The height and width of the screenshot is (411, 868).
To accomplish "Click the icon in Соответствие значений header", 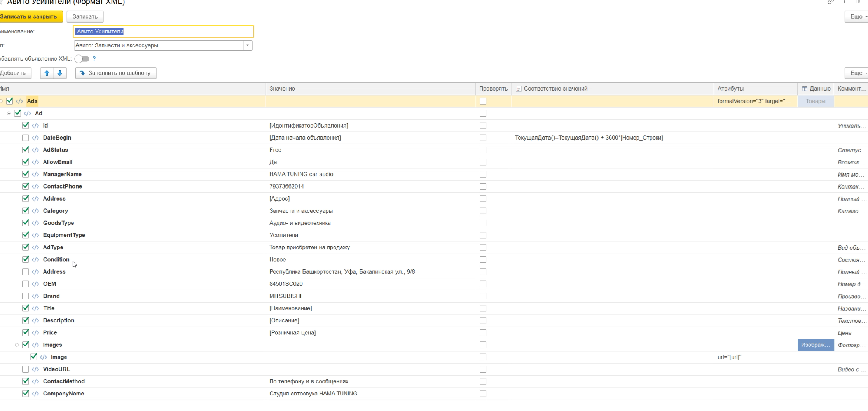I will [x=518, y=89].
